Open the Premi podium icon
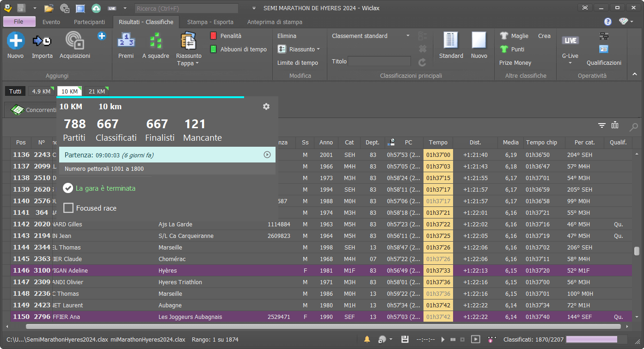The width and height of the screenshot is (644, 349). pyautogui.click(x=126, y=40)
